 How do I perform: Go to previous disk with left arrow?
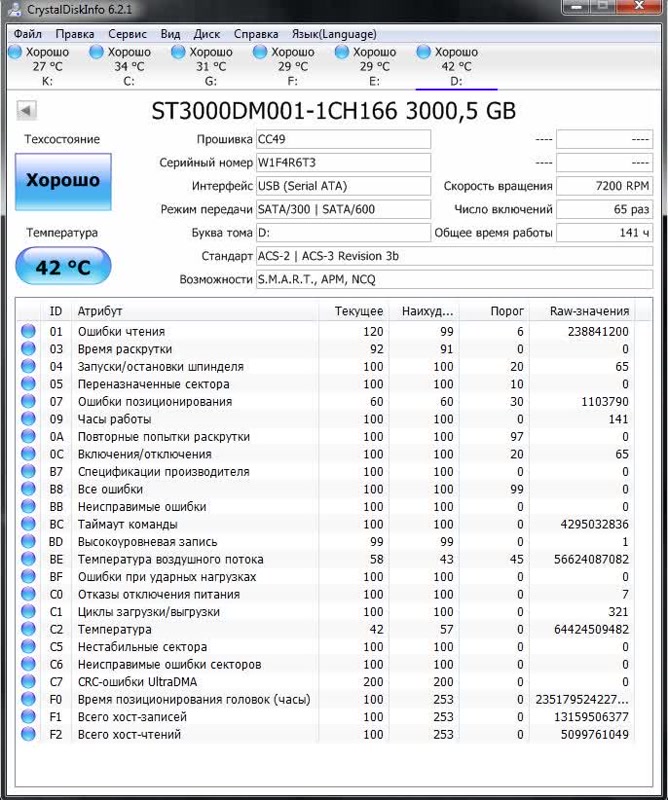click(x=26, y=110)
